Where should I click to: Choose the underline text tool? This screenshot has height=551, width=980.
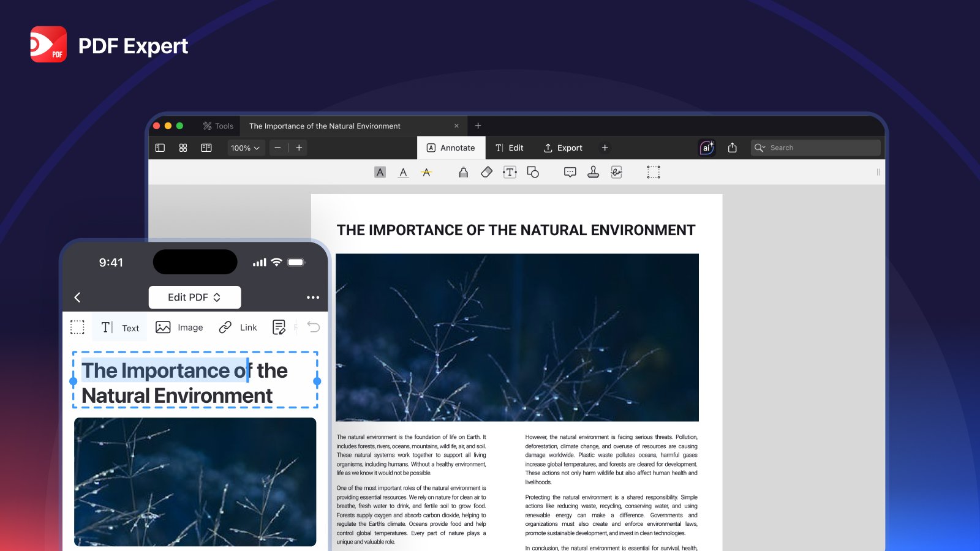tap(403, 173)
